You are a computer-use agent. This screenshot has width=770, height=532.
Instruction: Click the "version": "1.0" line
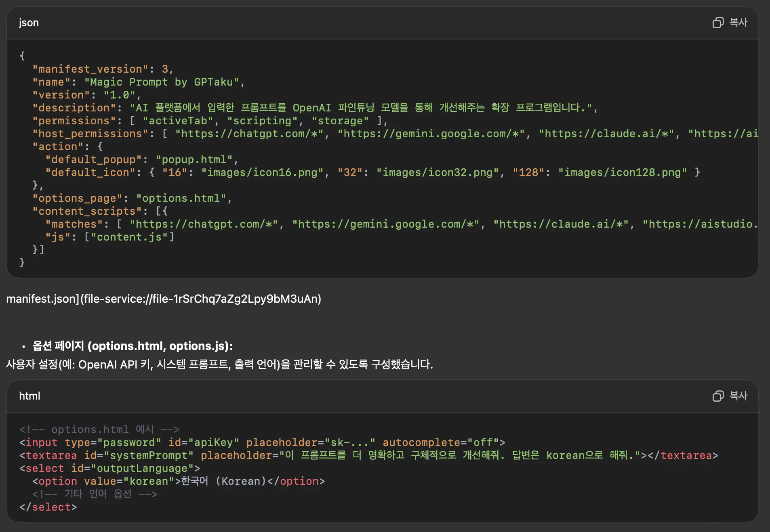click(x=86, y=95)
